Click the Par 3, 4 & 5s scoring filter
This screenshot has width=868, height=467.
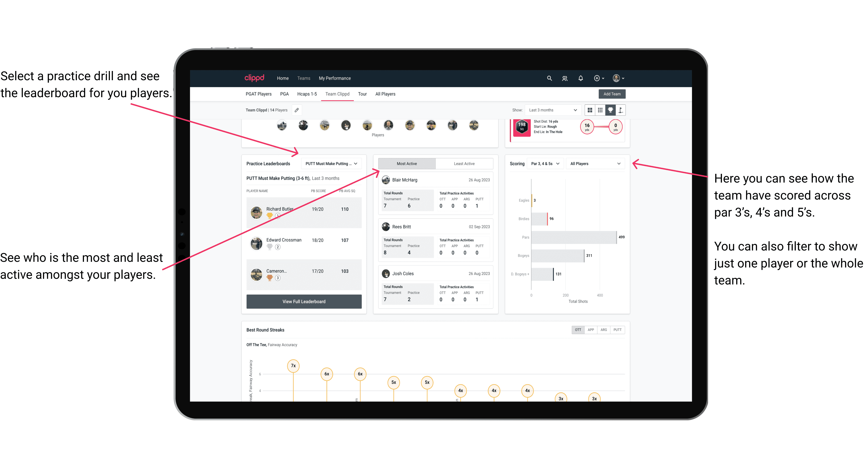(x=543, y=164)
